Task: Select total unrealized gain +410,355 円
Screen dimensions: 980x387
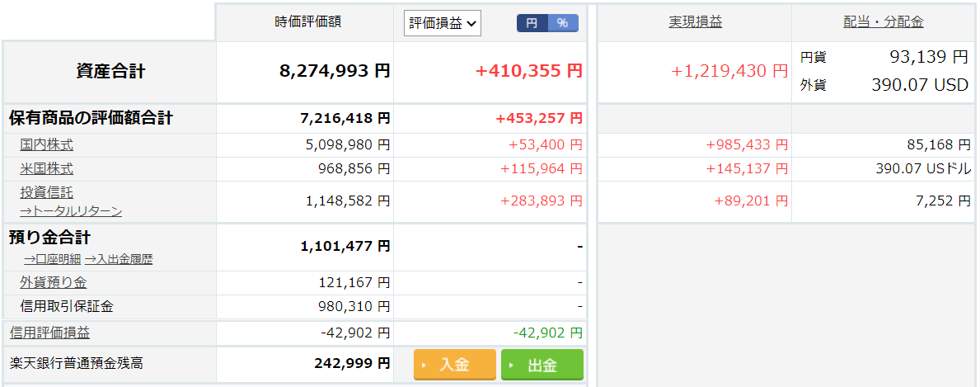Action: (x=529, y=71)
